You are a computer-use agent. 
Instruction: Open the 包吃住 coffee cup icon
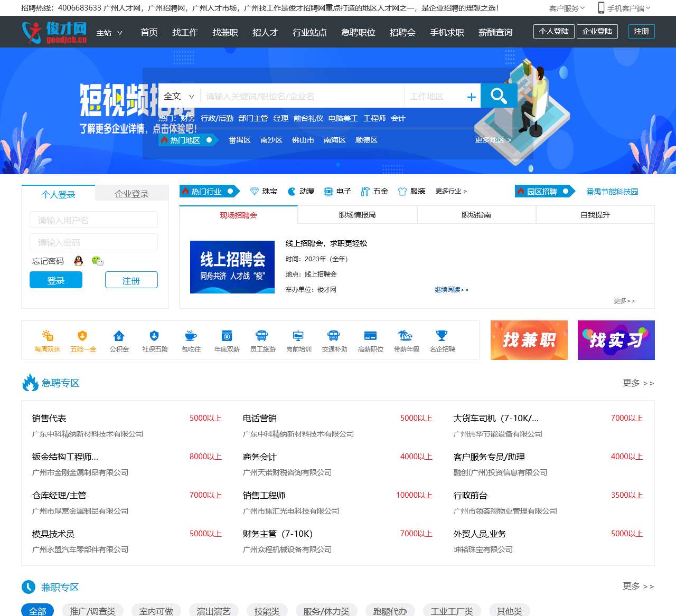[191, 336]
